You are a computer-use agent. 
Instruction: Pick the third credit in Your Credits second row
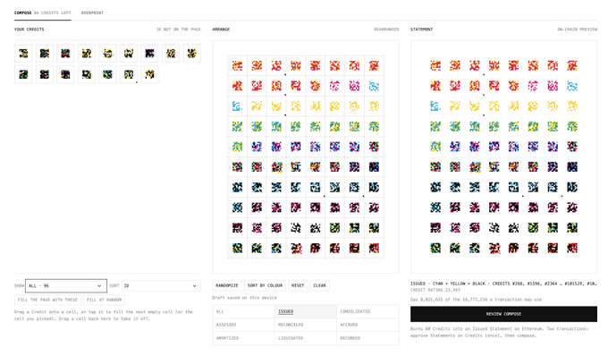pos(65,74)
